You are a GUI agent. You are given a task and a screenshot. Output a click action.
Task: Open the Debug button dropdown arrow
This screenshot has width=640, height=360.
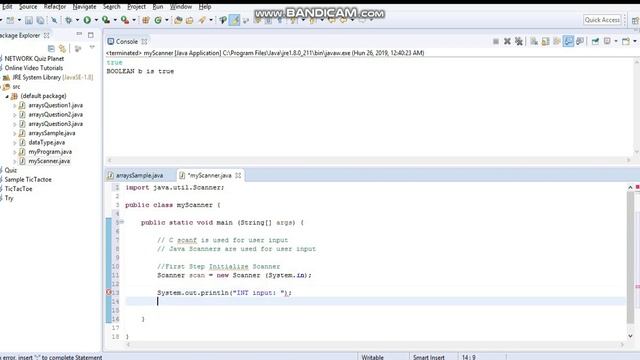tap(77, 20)
